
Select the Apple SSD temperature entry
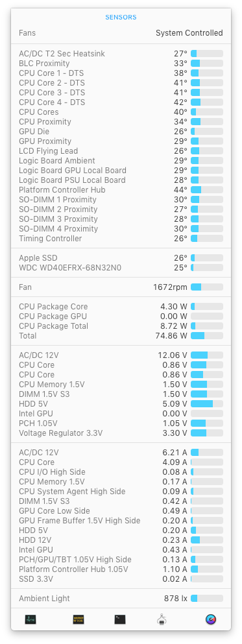[x=121, y=258]
